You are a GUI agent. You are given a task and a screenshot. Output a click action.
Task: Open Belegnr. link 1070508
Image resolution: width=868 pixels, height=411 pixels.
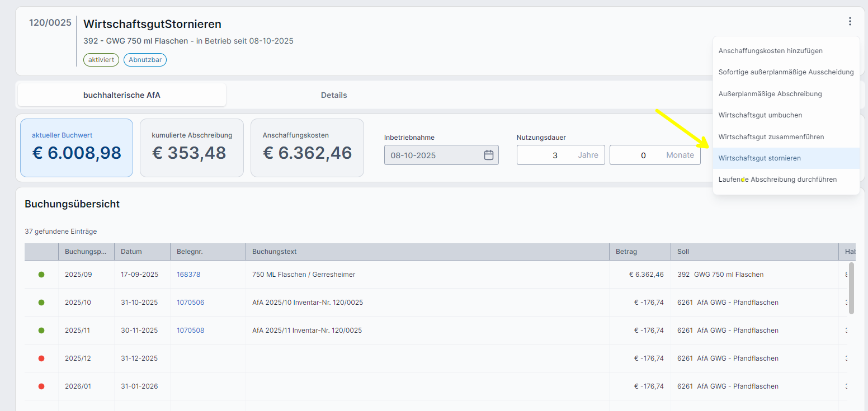190,330
